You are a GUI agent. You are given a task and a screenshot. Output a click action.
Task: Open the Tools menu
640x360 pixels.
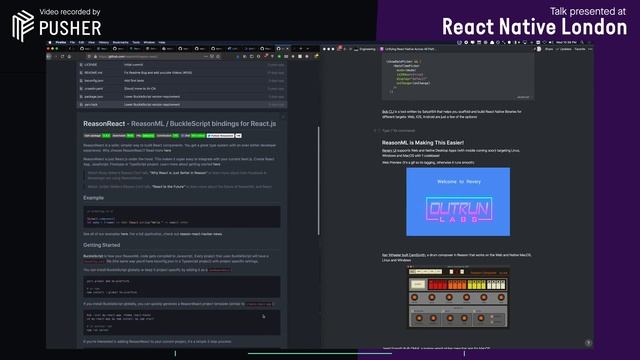pos(136,42)
